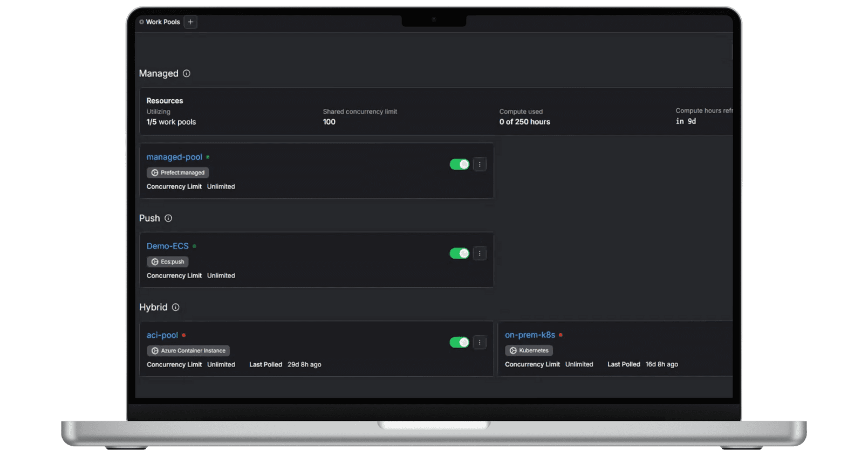868x450 pixels.
Task: Disable the Demo-ECS work pool switch
Action: [x=459, y=253]
